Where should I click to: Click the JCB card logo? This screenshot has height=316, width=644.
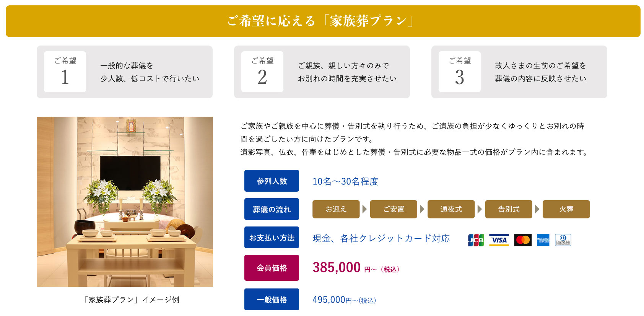(x=476, y=240)
